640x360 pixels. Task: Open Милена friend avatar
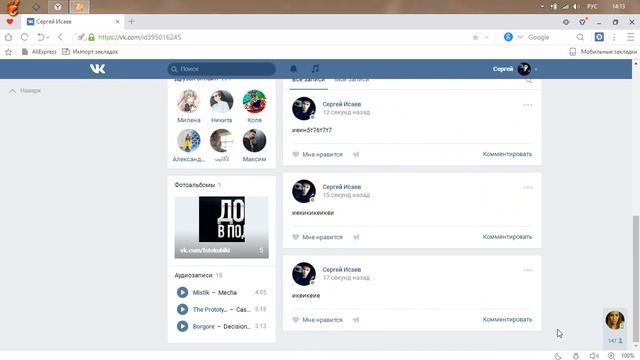pyautogui.click(x=189, y=101)
